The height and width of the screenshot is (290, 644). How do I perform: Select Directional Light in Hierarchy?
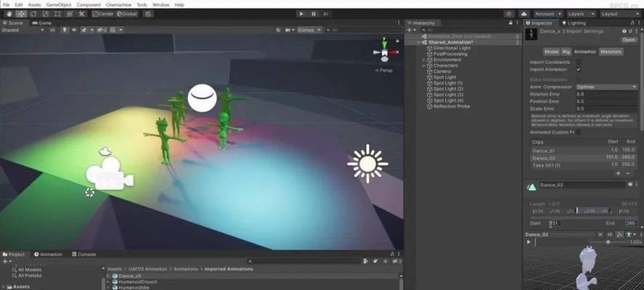coord(452,48)
